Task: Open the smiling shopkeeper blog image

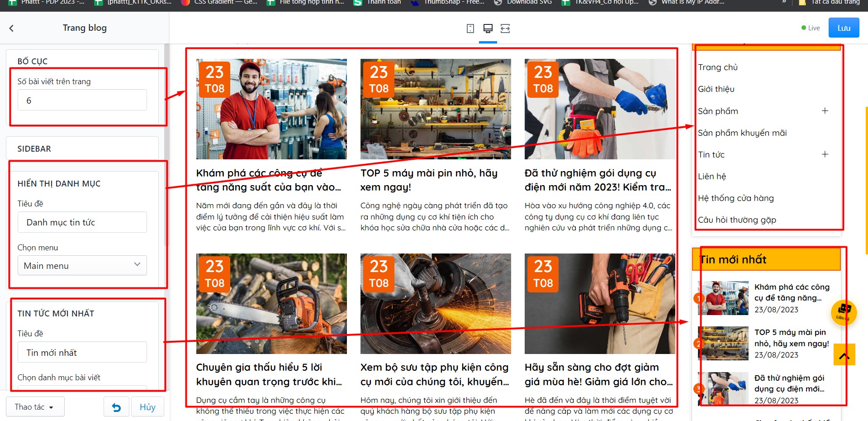Action: (x=271, y=109)
